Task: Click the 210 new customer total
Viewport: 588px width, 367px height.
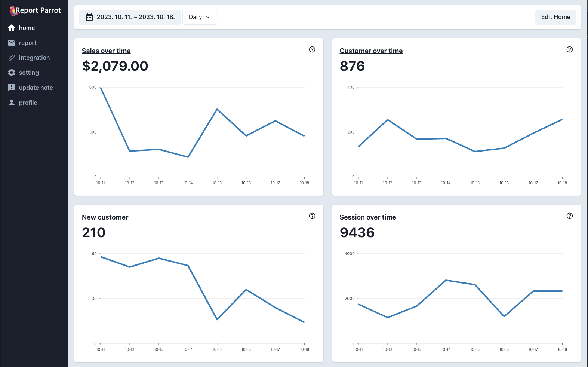Action: (x=94, y=233)
